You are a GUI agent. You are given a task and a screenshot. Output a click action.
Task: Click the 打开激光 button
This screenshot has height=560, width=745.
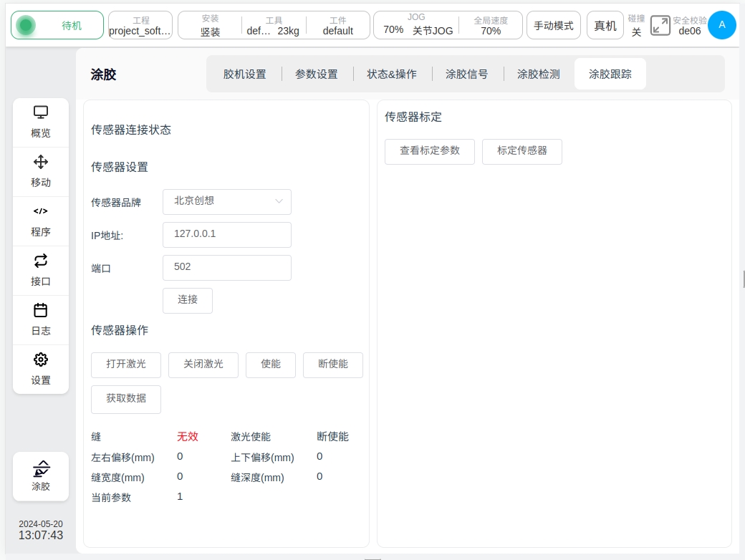(x=126, y=365)
